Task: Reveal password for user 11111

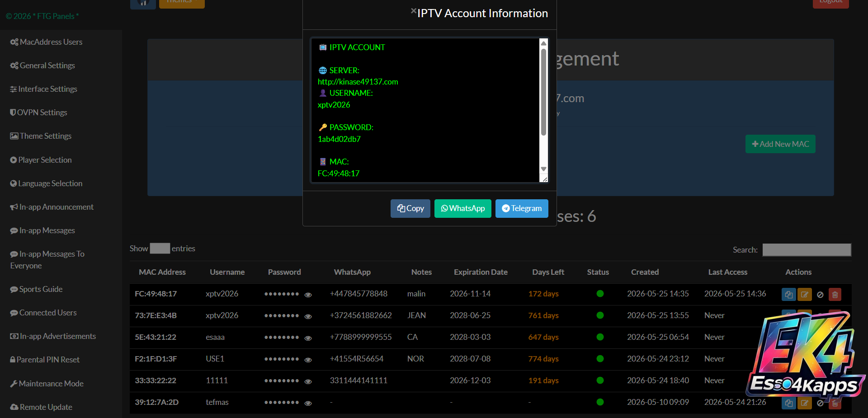Action: click(x=308, y=381)
